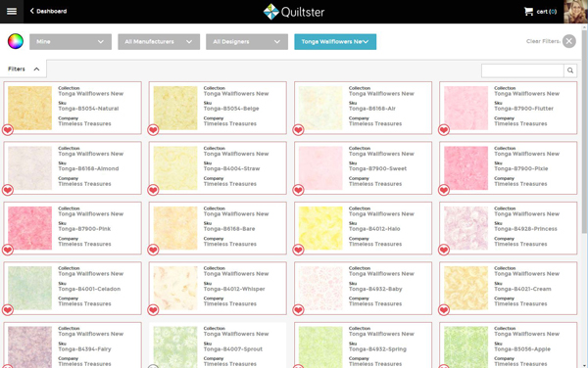Image resolution: width=588 pixels, height=368 pixels.
Task: Click the search magnifier icon
Action: (x=570, y=70)
